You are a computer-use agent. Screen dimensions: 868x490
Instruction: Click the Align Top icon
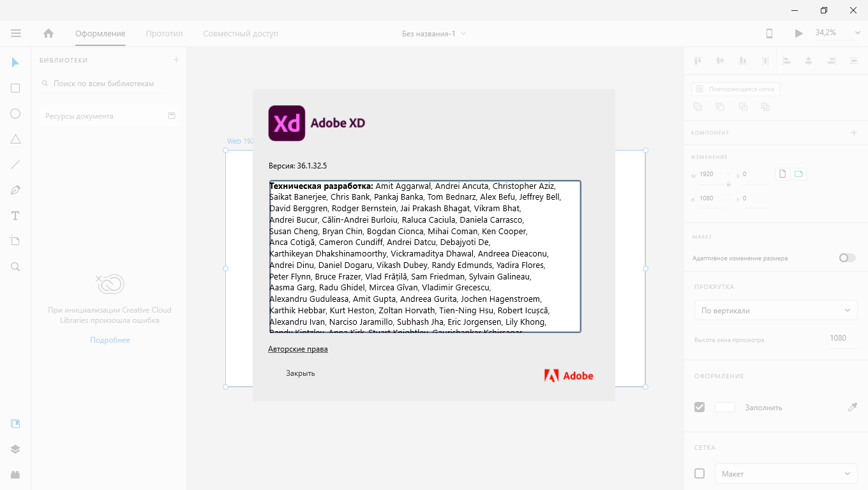[x=698, y=61]
